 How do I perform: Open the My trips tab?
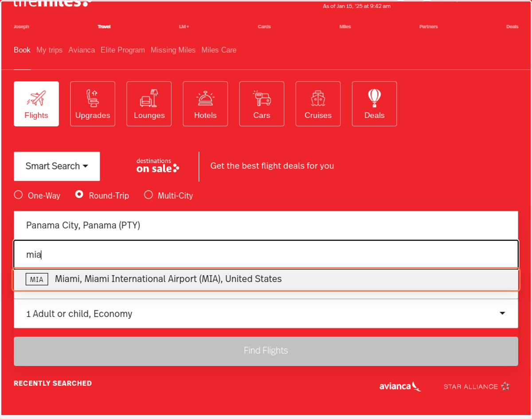[49, 50]
